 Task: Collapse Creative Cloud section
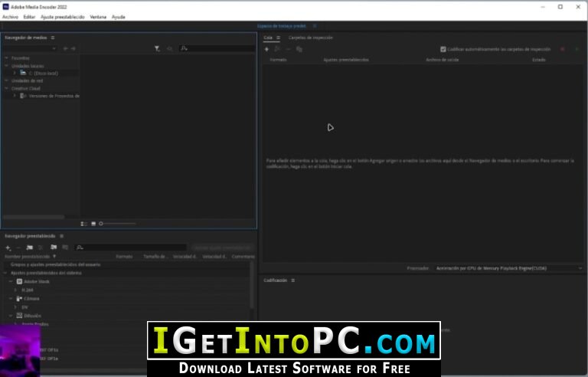pos(6,88)
